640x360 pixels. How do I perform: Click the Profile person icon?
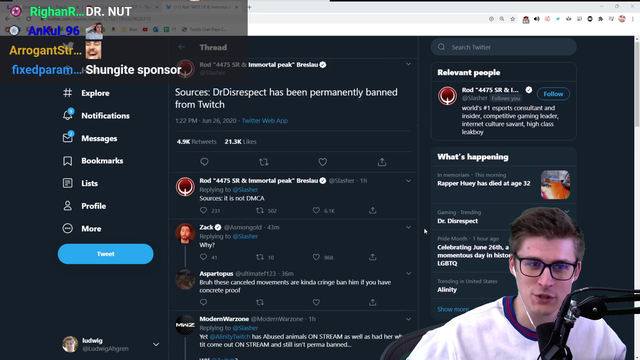tap(68, 206)
